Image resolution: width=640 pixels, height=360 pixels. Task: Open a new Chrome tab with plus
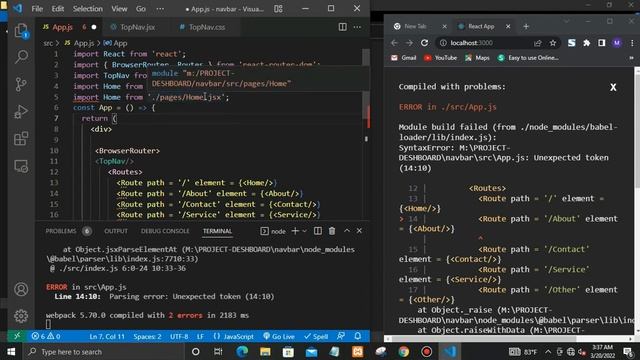526,27
